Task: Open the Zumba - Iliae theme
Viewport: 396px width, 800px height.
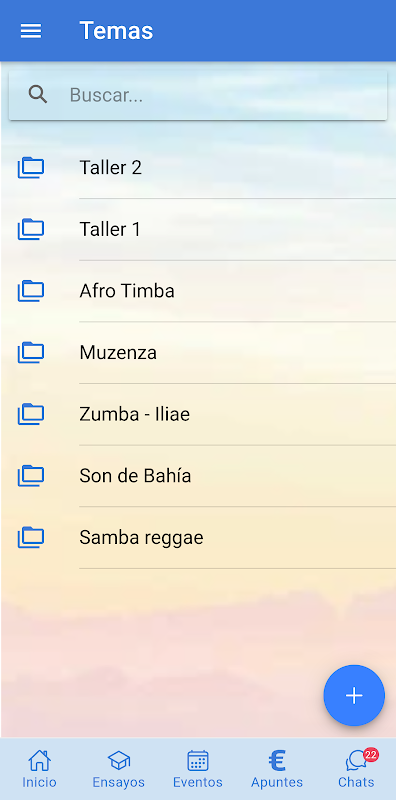Action: coord(198,414)
